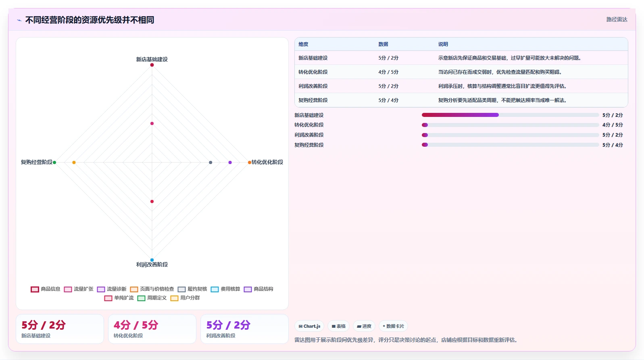Toggle the 商品信息 legend item
Viewport: 644px width, 360px height.
tap(46, 289)
